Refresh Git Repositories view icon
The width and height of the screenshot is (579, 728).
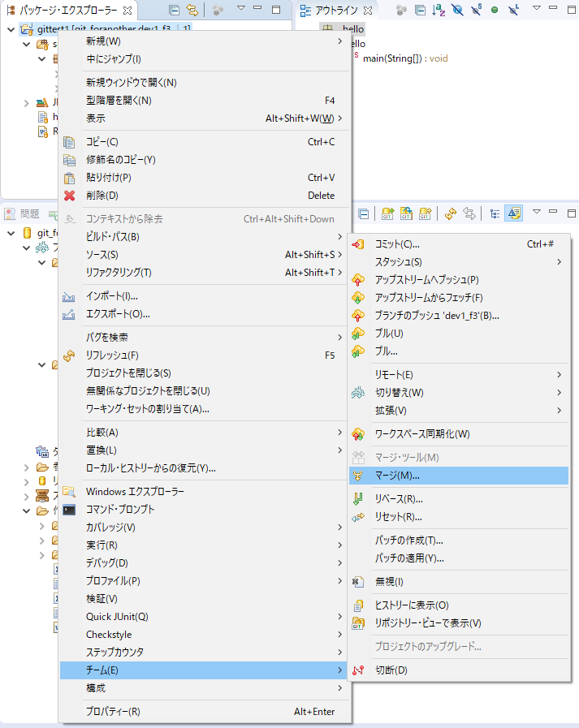(x=450, y=213)
